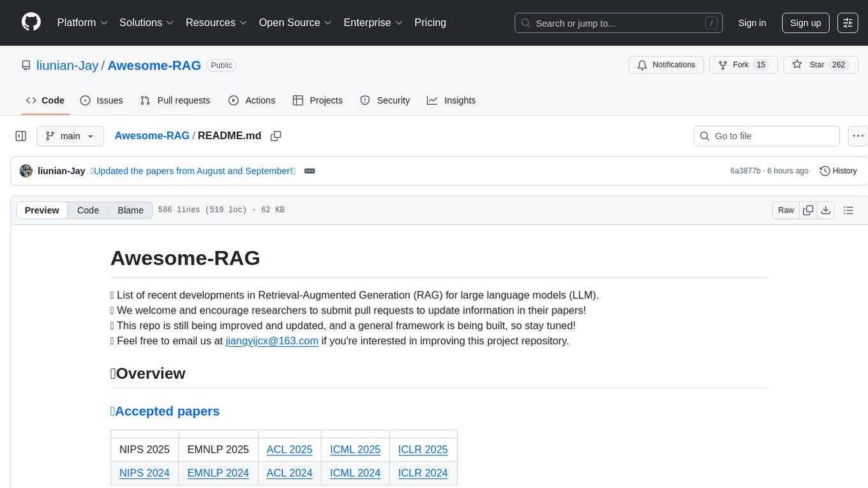Expand the Enterprise menu
The width and height of the screenshot is (868, 488).
click(x=373, y=22)
